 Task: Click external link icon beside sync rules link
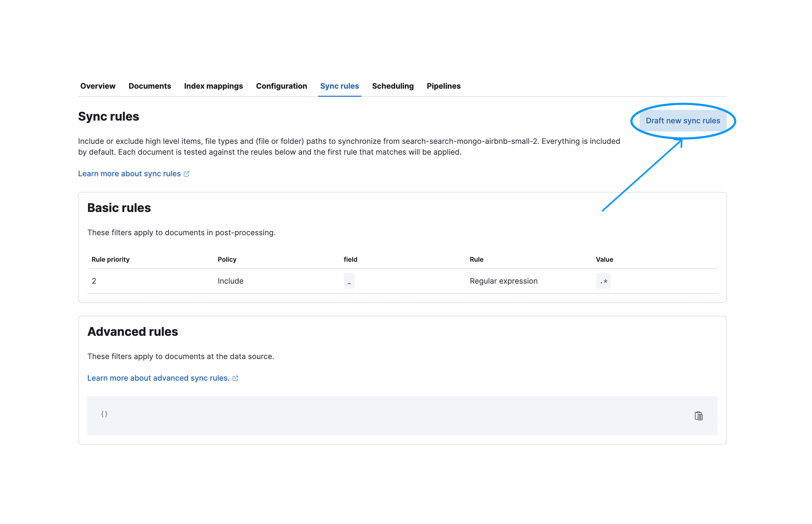point(187,174)
